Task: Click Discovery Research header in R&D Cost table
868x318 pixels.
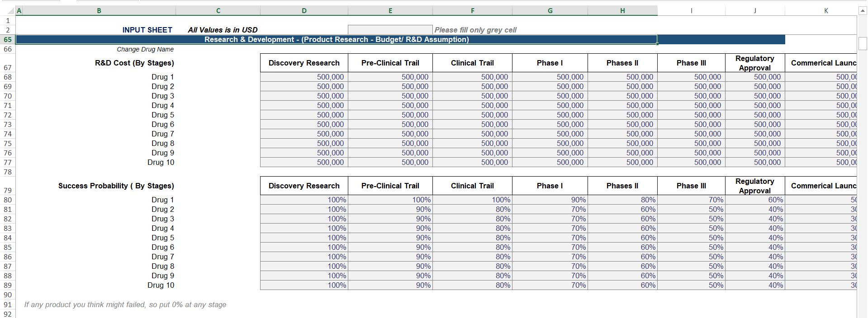Action: tap(304, 63)
